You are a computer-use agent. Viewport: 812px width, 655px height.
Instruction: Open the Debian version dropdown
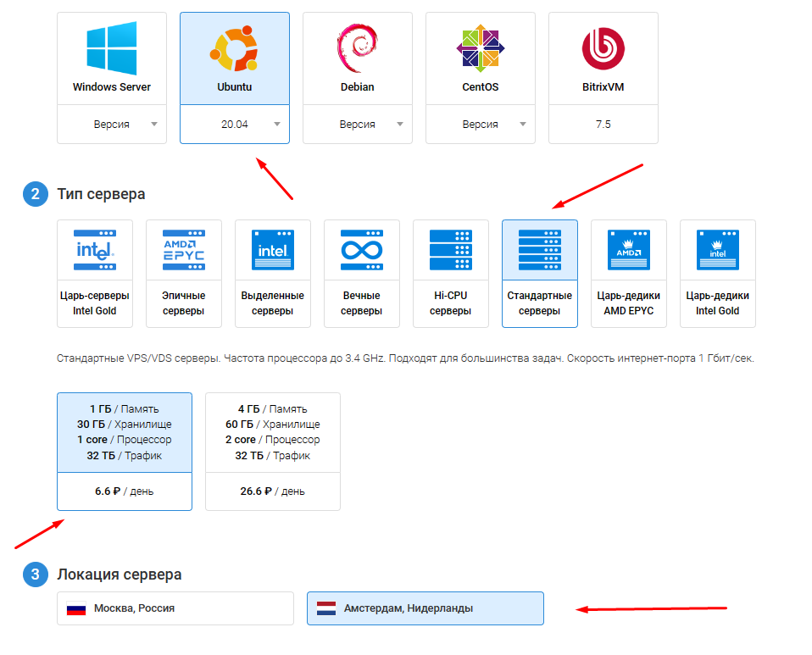click(x=358, y=125)
